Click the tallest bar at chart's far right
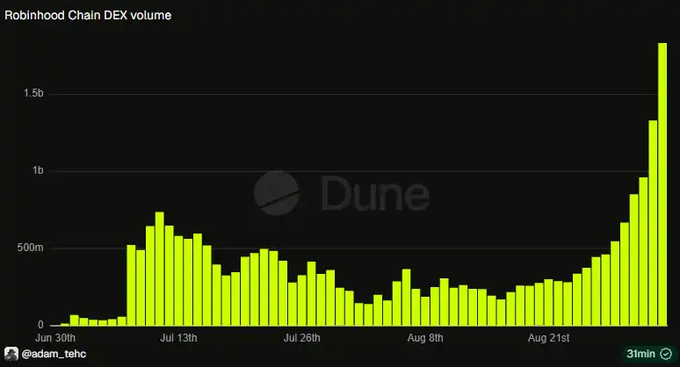The height and width of the screenshot is (367, 680). coord(663,184)
